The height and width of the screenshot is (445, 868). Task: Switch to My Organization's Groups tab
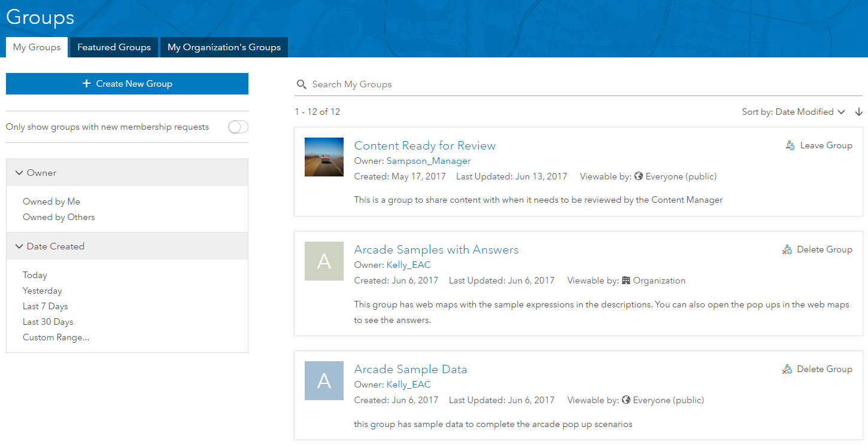click(224, 47)
